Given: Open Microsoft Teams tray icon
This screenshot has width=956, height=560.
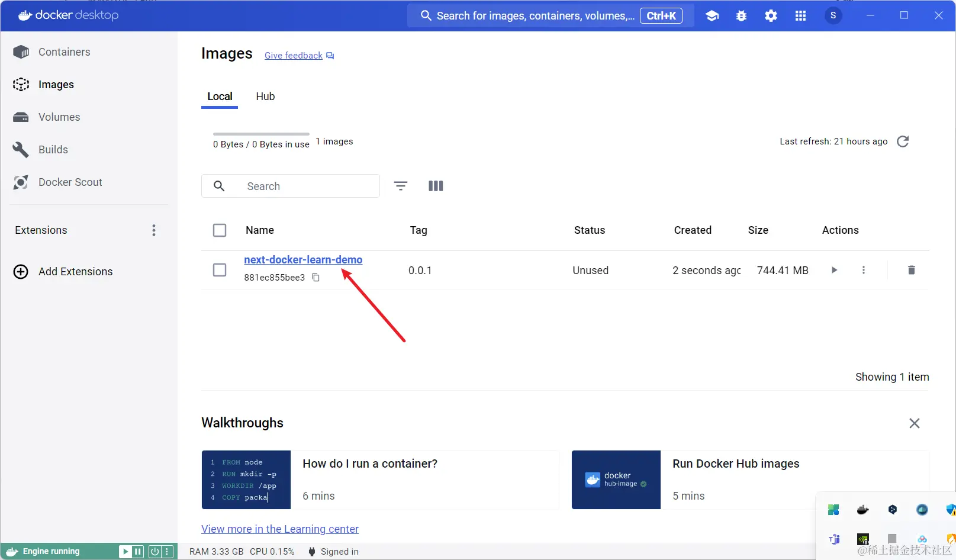Looking at the screenshot, I should pos(834,539).
